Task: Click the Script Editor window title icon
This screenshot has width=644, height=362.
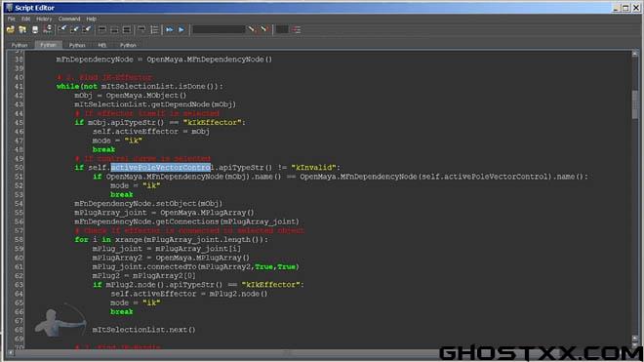Action: point(9,8)
